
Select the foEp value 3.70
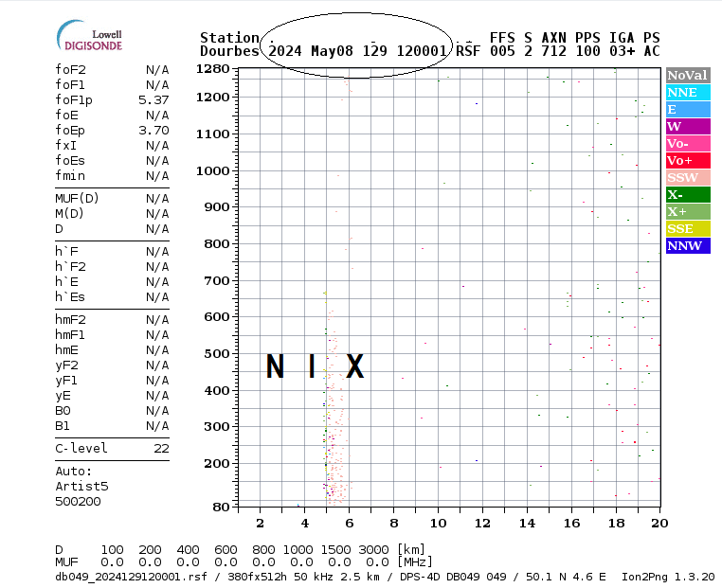pyautogui.click(x=153, y=130)
